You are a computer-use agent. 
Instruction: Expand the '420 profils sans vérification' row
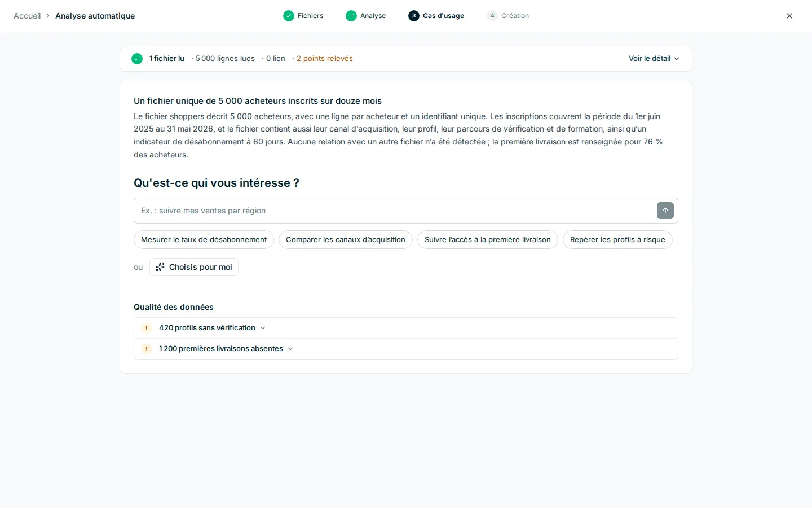point(406,328)
